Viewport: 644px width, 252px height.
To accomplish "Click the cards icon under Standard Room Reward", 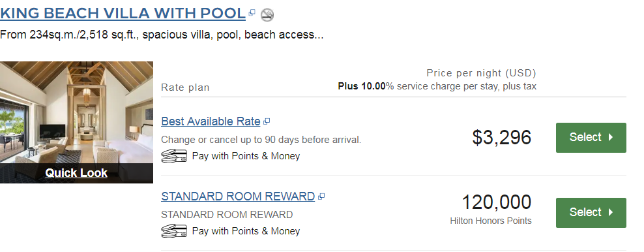I will pyautogui.click(x=174, y=231).
